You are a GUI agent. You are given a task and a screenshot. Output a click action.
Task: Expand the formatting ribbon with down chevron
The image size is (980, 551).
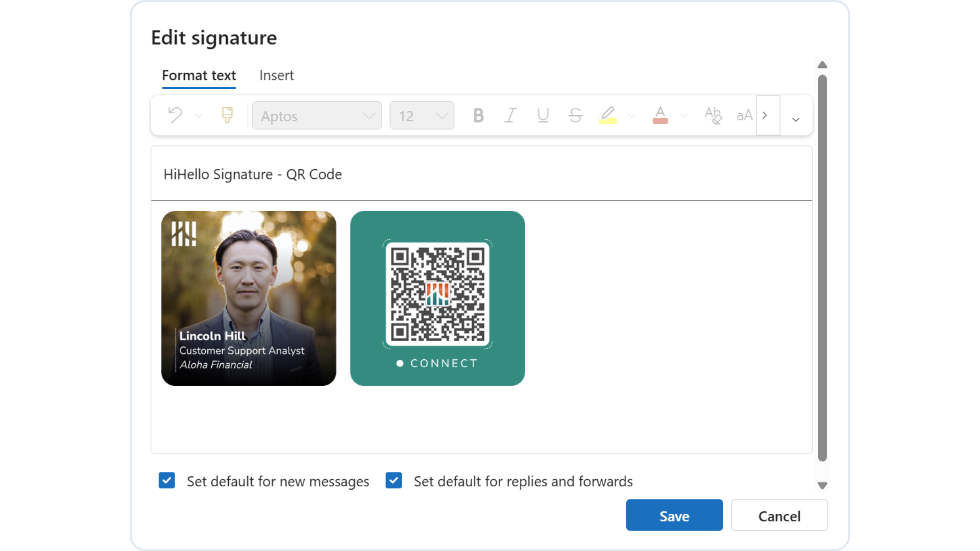[796, 119]
